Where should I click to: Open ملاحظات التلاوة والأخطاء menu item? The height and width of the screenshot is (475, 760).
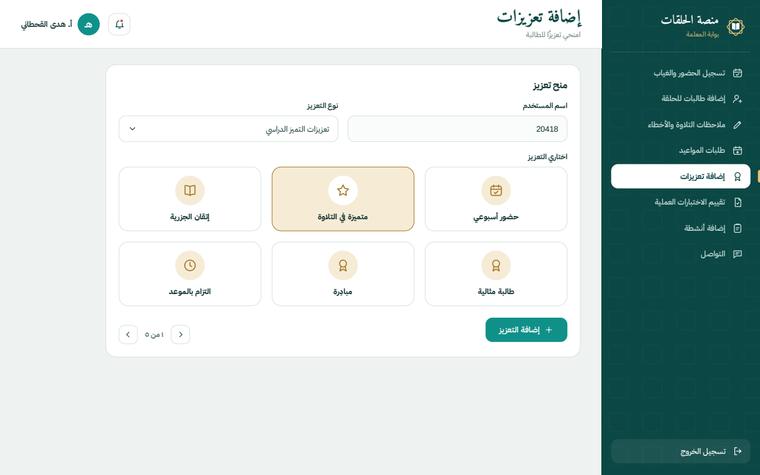point(681,125)
